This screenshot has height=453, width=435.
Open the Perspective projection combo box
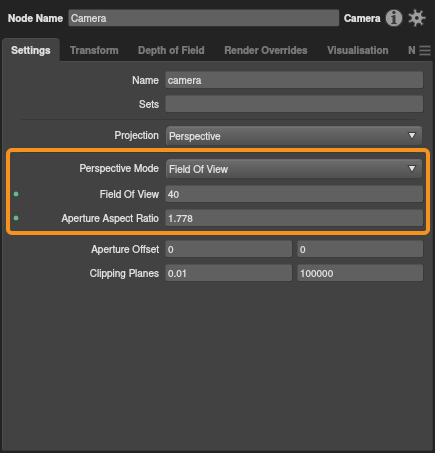click(x=294, y=136)
